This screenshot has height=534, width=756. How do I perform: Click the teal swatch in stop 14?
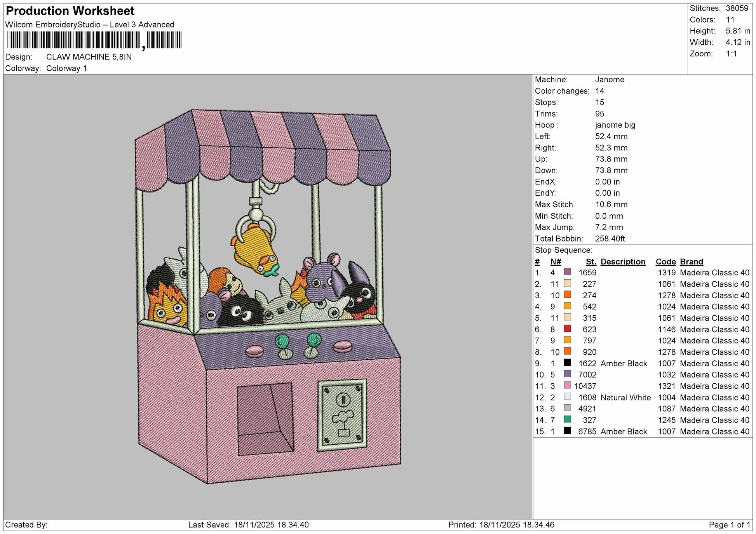point(567,419)
